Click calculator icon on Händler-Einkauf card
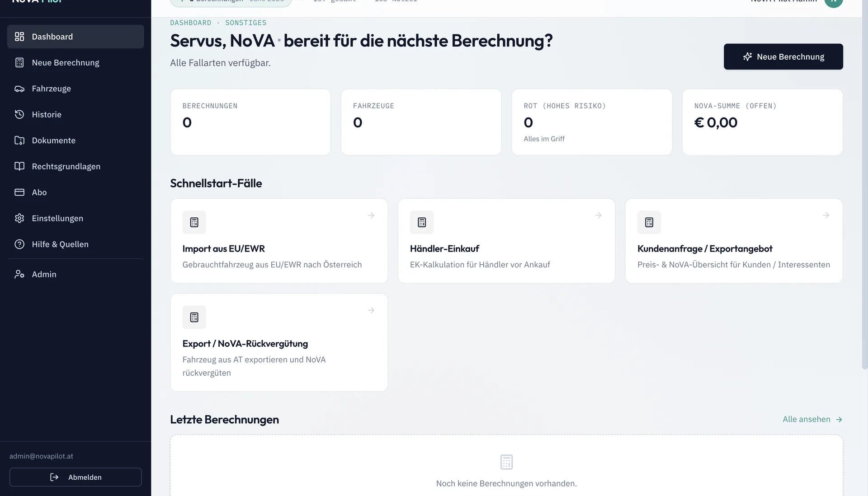This screenshot has height=496, width=868. tap(422, 222)
